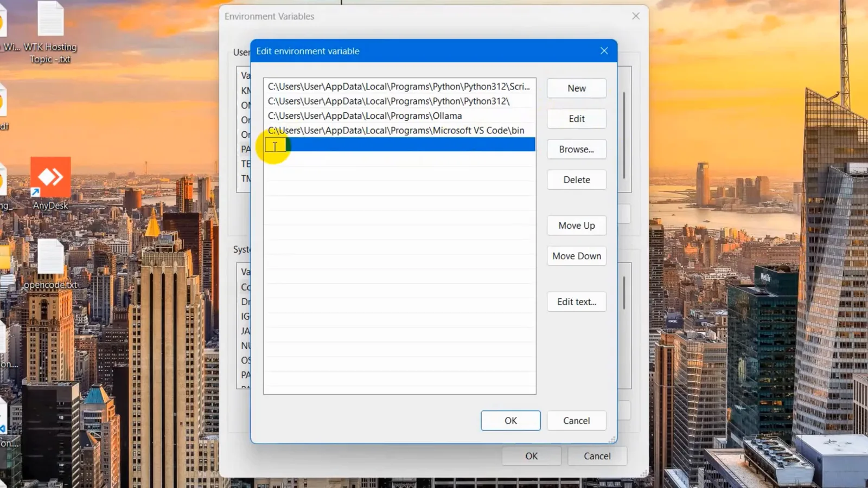Open the Edit text... view
This screenshot has width=868, height=488.
click(x=576, y=301)
